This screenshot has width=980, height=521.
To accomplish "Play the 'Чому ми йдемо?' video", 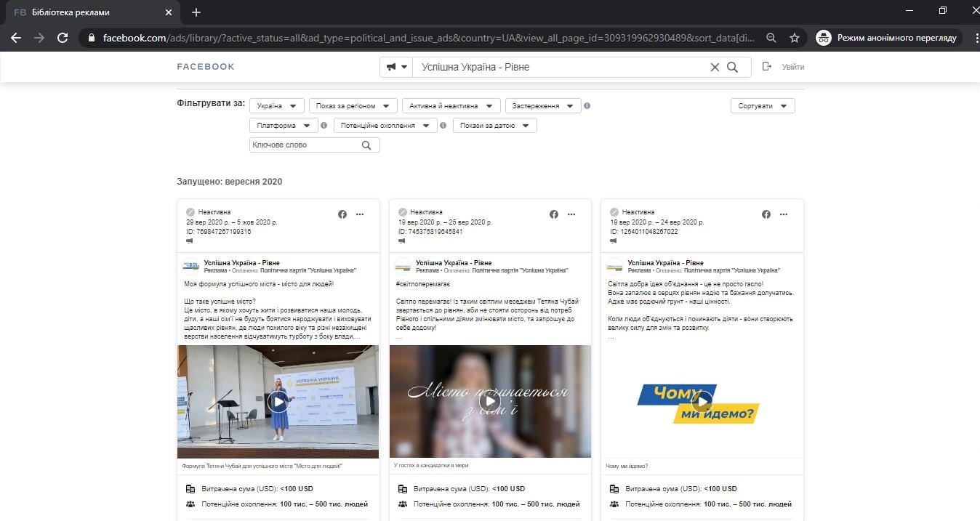I will 702,401.
